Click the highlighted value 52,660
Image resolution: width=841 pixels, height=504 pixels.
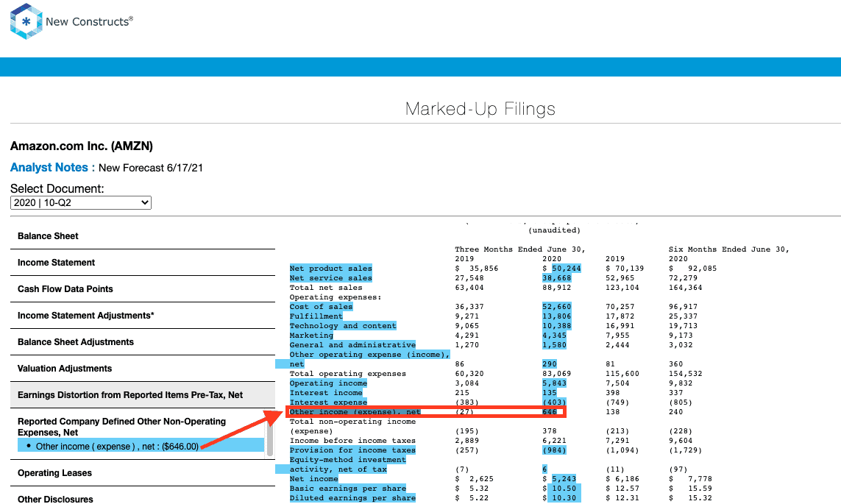[x=557, y=307]
